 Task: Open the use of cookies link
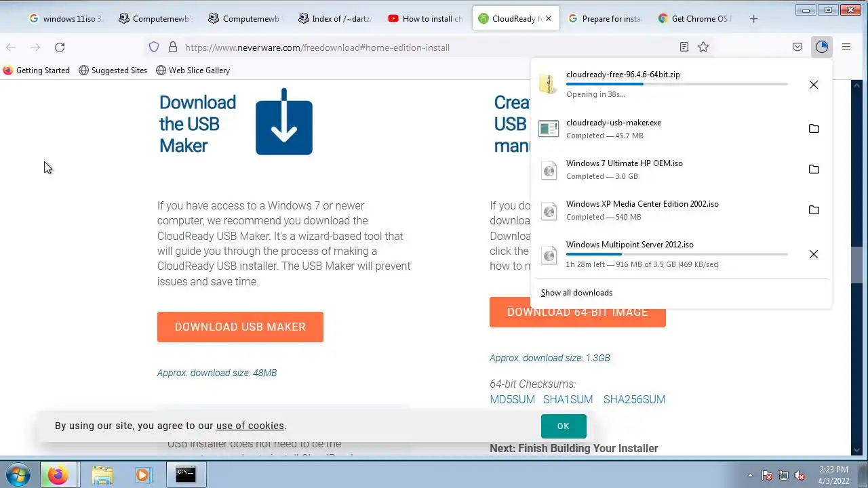(250, 426)
